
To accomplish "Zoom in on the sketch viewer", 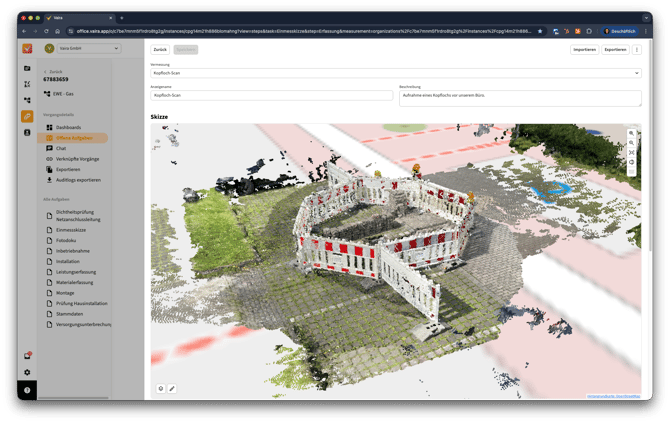I will pyautogui.click(x=631, y=133).
